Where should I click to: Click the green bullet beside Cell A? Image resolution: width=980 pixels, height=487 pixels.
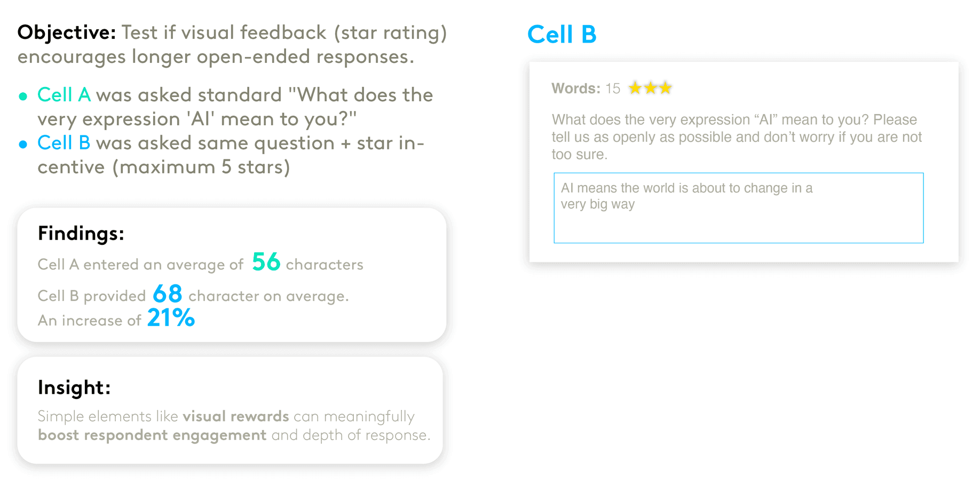pos(23,97)
